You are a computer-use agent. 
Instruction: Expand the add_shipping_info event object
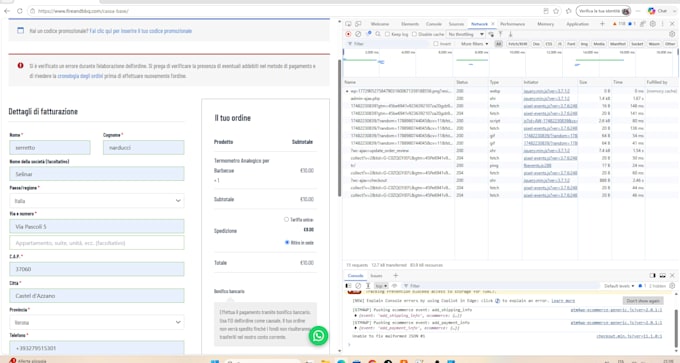click(356, 315)
